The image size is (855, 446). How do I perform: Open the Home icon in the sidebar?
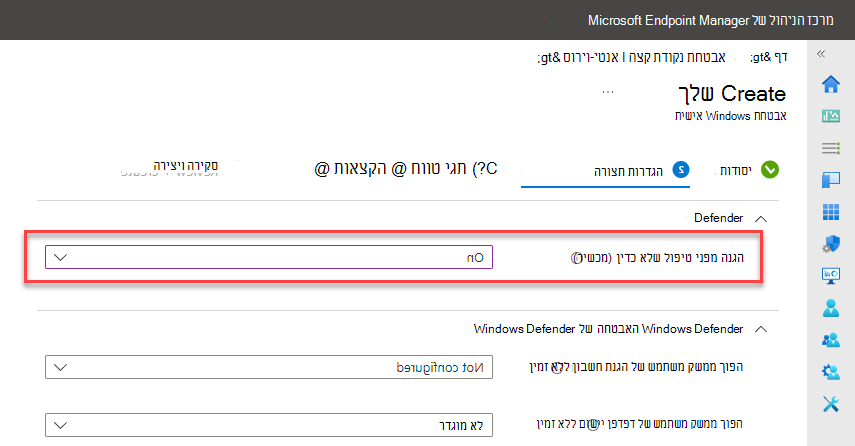(x=830, y=85)
